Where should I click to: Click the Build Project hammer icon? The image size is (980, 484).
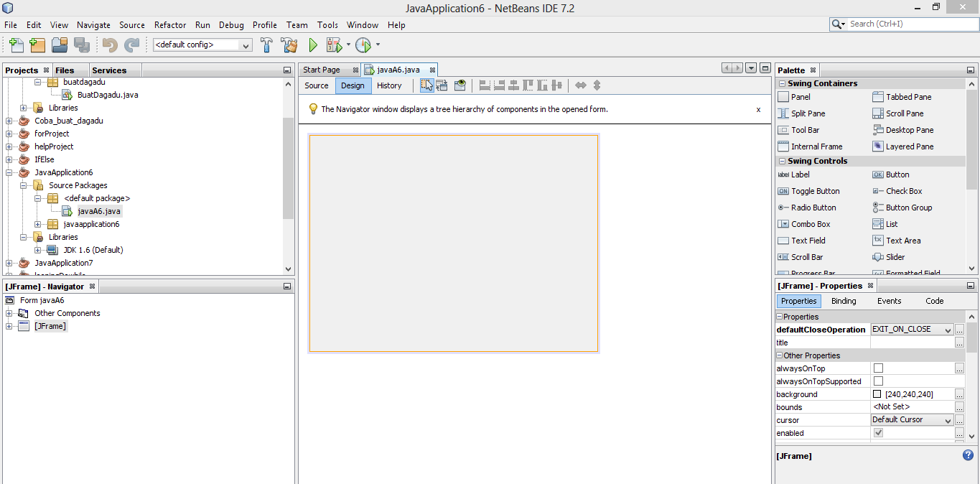point(266,45)
